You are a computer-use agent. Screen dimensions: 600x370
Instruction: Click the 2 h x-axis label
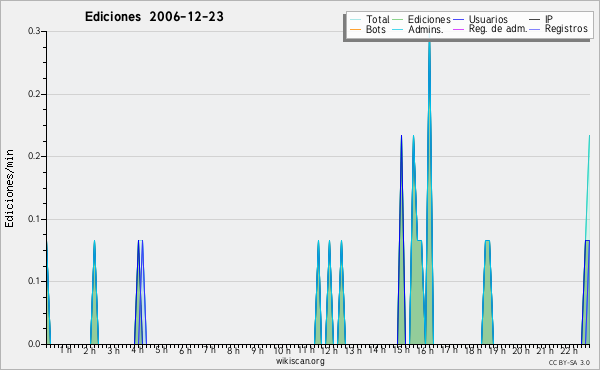(90, 350)
